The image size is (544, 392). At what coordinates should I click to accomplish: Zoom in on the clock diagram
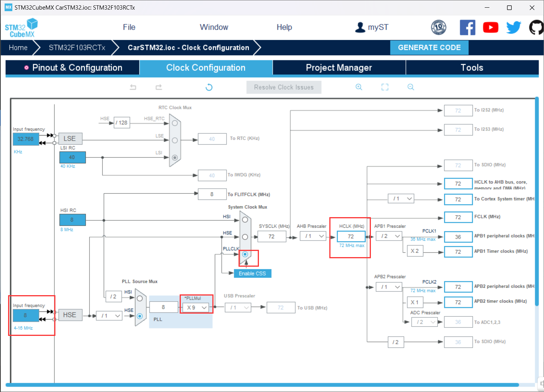[x=359, y=87]
